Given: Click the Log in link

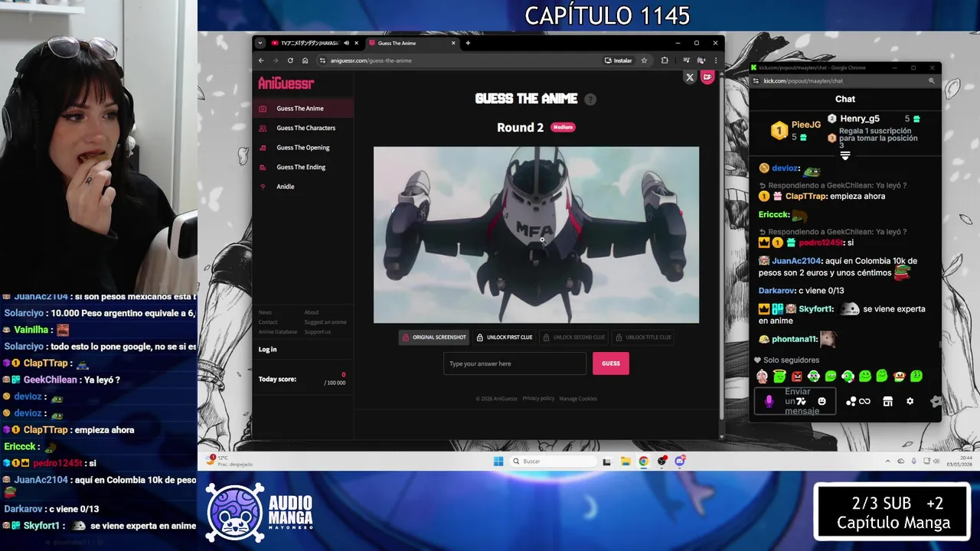Looking at the screenshot, I should (x=267, y=350).
